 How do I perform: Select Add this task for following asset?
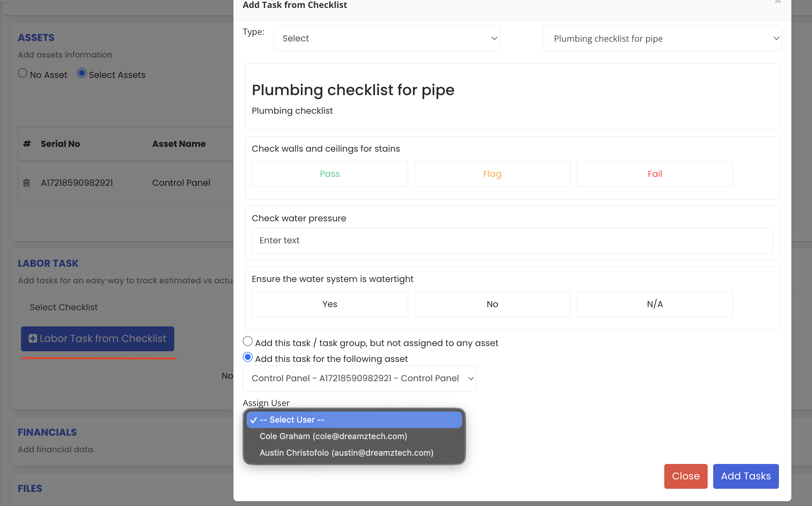[248, 357]
